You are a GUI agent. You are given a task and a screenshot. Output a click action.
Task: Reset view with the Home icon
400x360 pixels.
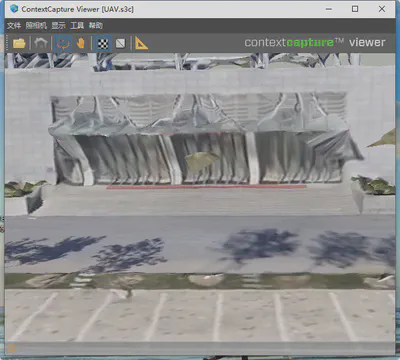coord(41,43)
